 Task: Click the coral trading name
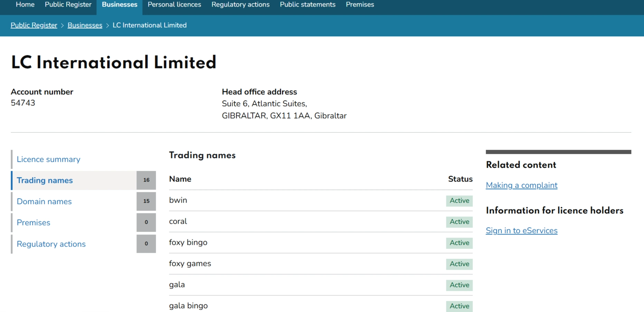point(178,221)
